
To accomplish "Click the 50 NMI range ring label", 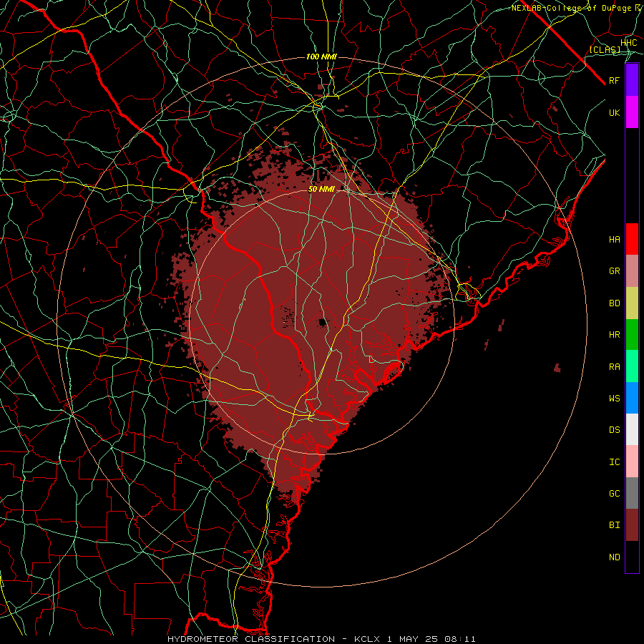I will click(321, 189).
